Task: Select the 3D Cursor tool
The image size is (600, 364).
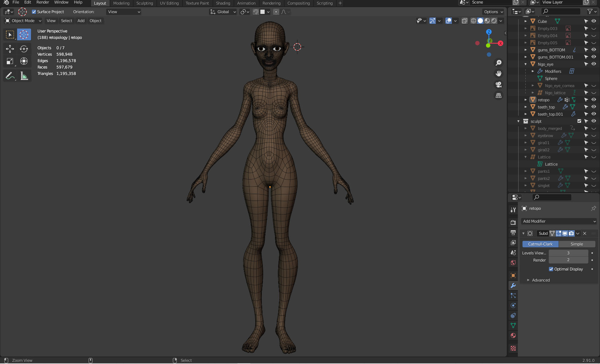Action: 24,35
